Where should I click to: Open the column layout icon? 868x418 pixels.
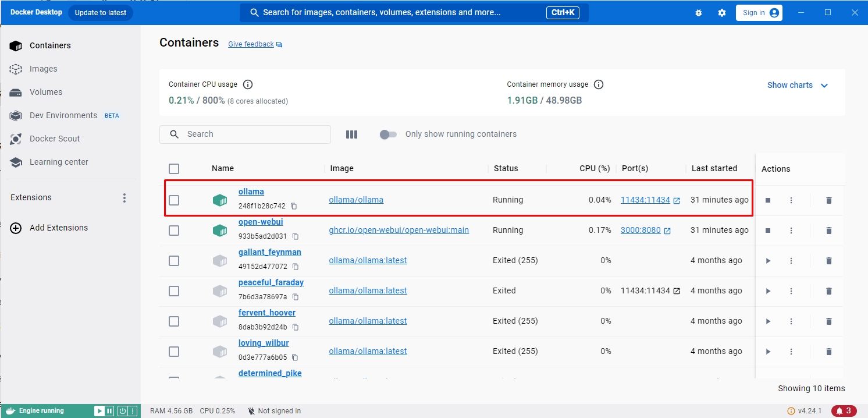click(351, 134)
